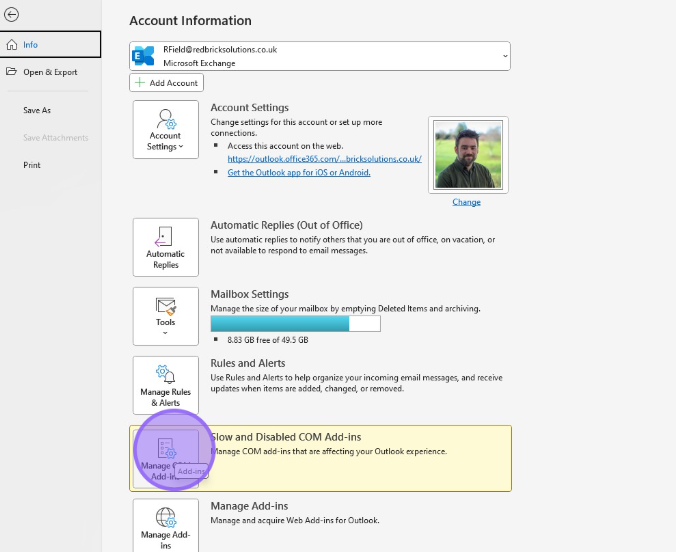
Task: Click the Account Information heading
Action: pyautogui.click(x=190, y=21)
